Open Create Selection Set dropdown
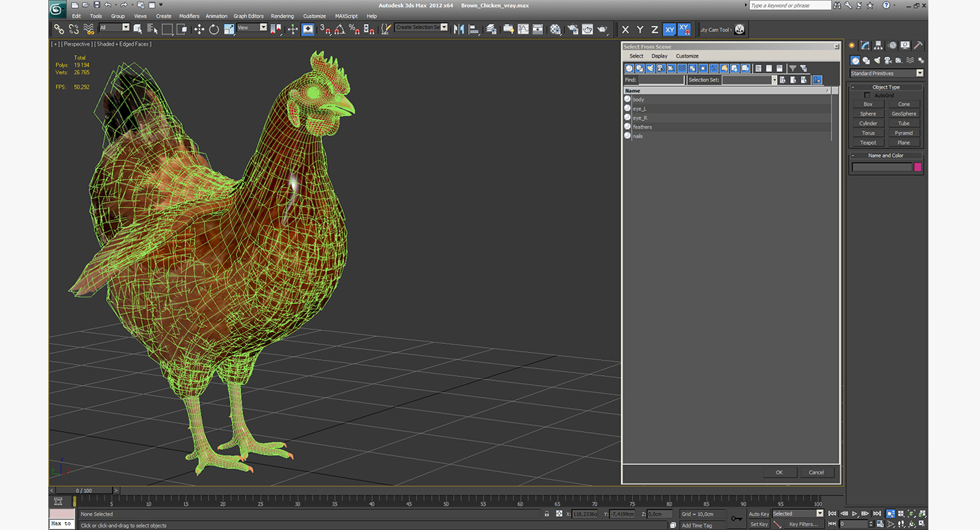The height and width of the screenshot is (530, 980). [421, 27]
